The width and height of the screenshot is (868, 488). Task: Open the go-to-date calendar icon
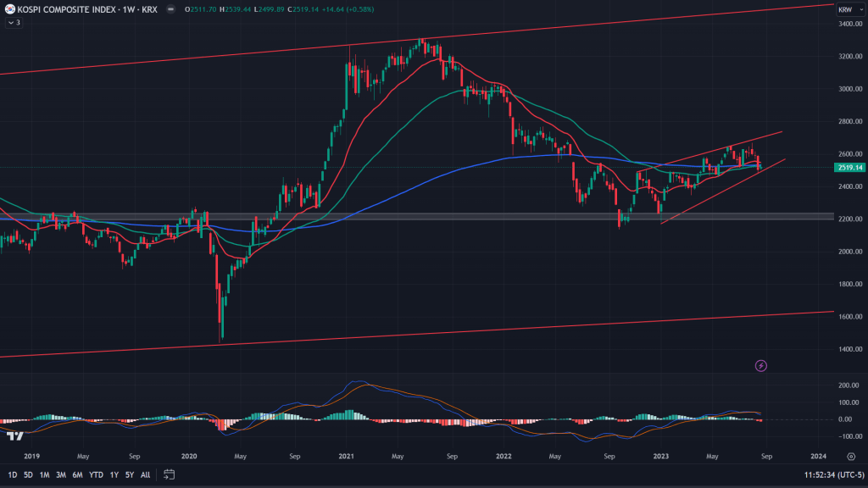click(x=169, y=475)
